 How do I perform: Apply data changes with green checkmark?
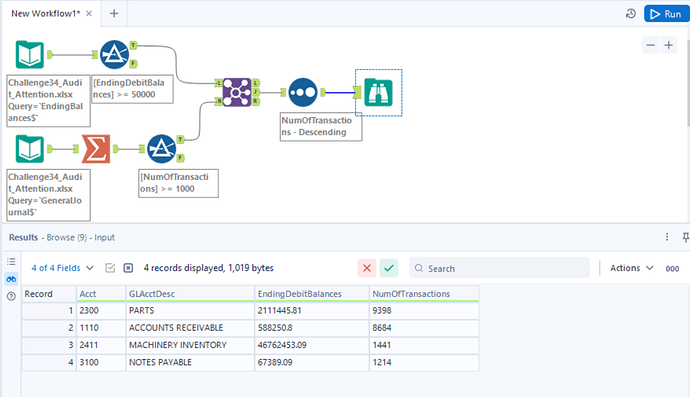pyautogui.click(x=389, y=268)
